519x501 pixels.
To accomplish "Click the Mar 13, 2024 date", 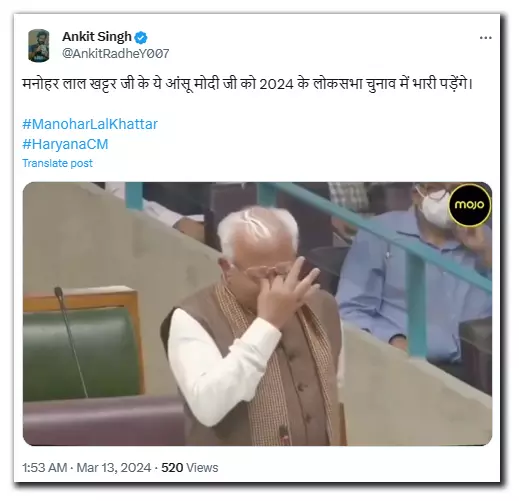I will coord(114,467).
